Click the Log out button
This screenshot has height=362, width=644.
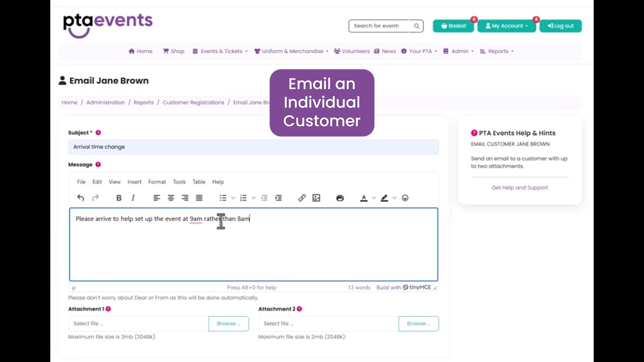[x=560, y=26]
